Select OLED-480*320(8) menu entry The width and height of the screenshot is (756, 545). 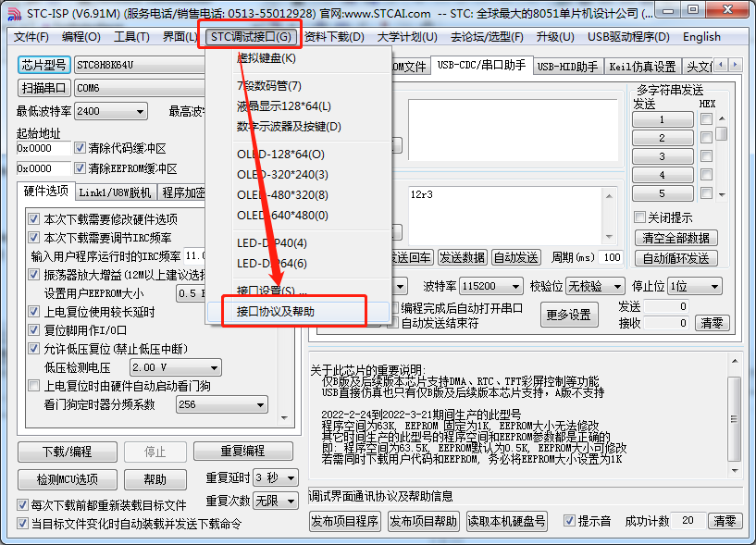coord(298,195)
